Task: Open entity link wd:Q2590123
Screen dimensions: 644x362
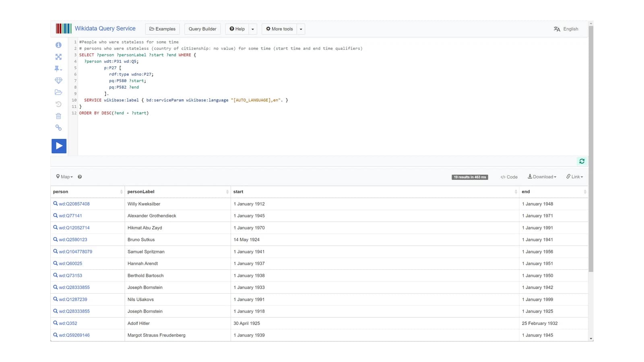Action: 73,240
